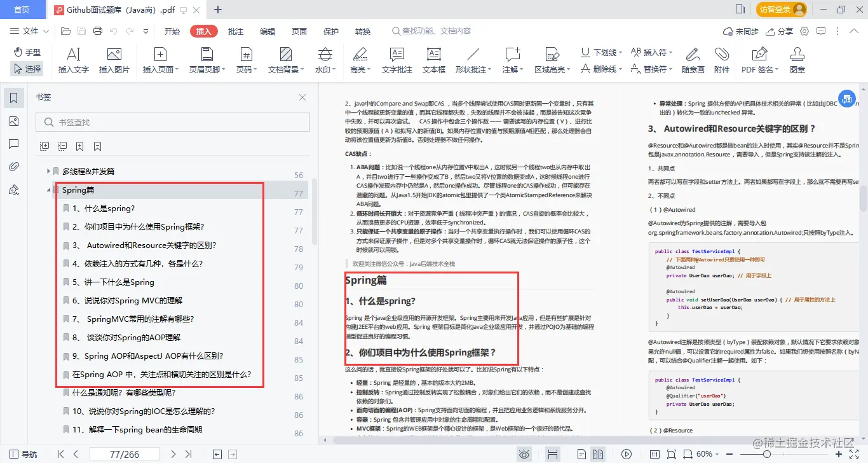The width and height of the screenshot is (868, 463).
Task: Open the 插入图片 (insert image) tool
Action: click(x=114, y=59)
